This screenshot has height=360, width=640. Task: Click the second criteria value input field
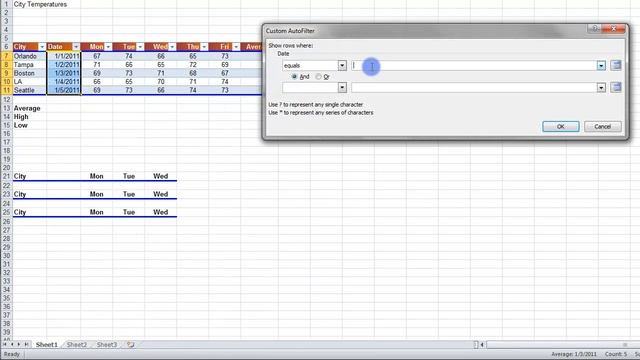pyautogui.click(x=473, y=87)
